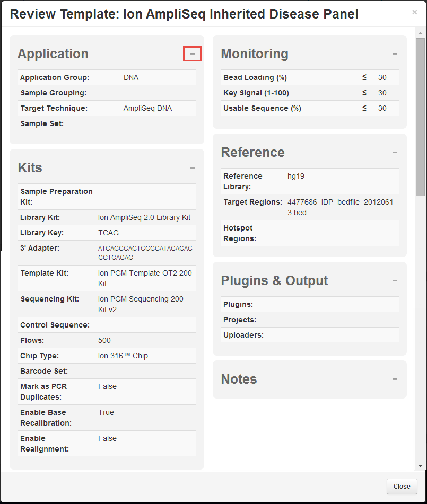Select the 'AmpliSeq DNA' target technique value

147,108
